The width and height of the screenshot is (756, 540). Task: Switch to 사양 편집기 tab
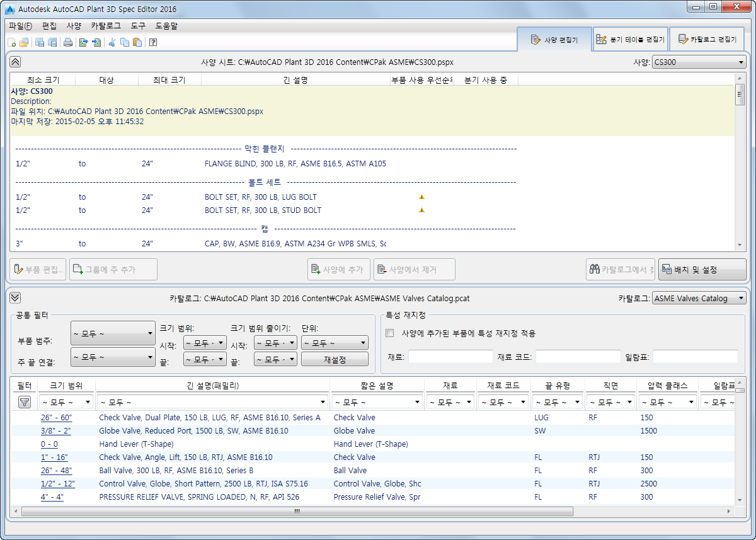tap(554, 40)
